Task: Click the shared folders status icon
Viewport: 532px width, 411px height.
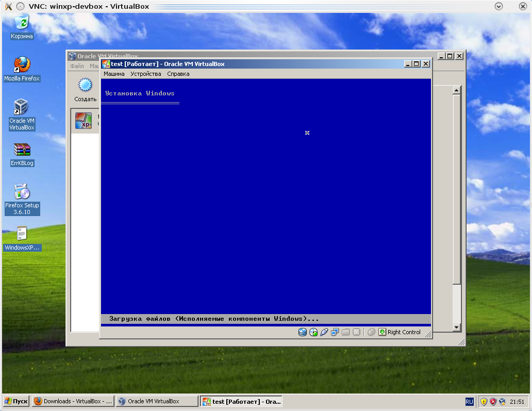Action: pyautogui.click(x=346, y=332)
